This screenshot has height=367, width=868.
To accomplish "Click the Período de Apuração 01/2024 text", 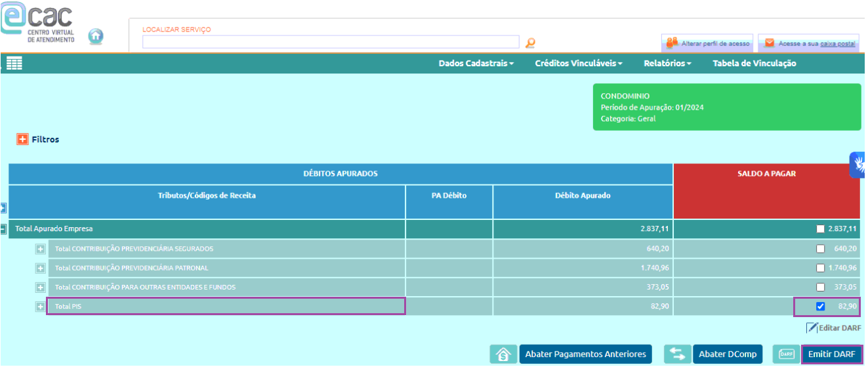I will (652, 108).
